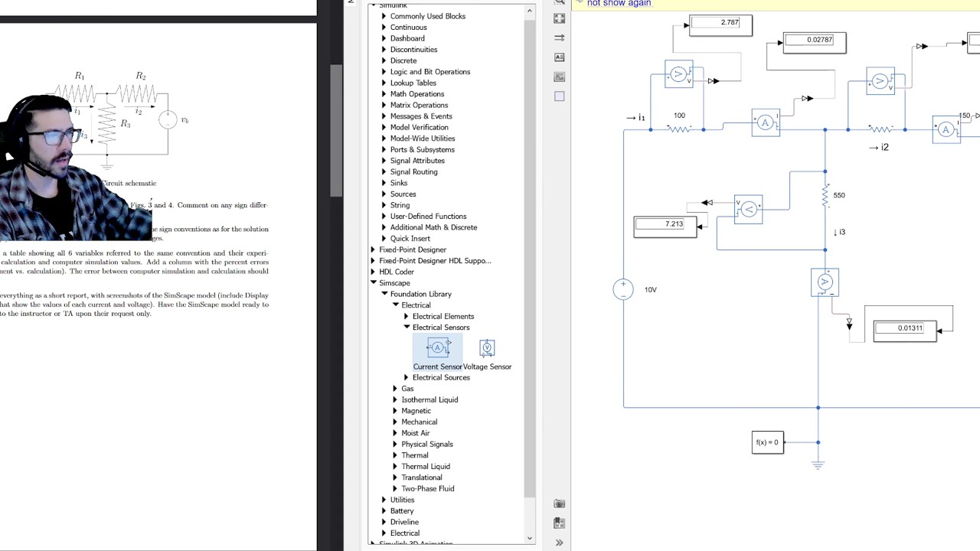The image size is (980, 551).
Task: Select the 100 ohm resistor block
Action: pos(679,129)
